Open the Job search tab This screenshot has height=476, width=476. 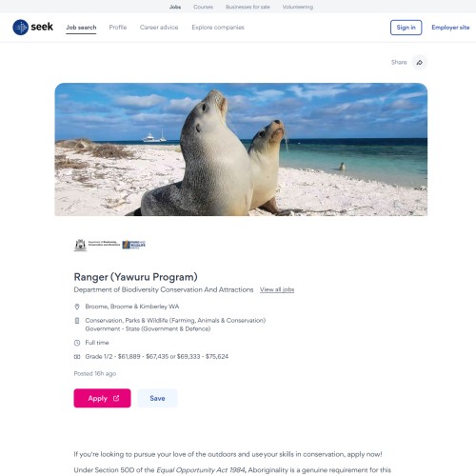pyautogui.click(x=81, y=28)
